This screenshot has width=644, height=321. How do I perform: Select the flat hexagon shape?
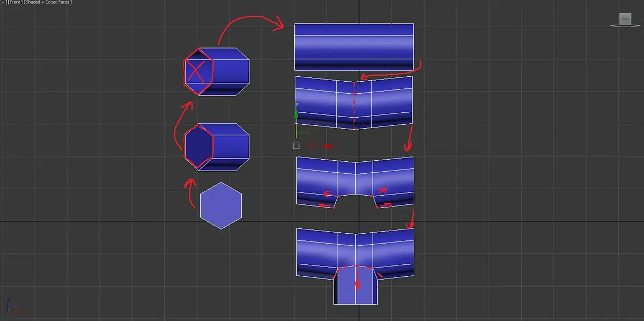pos(221,206)
